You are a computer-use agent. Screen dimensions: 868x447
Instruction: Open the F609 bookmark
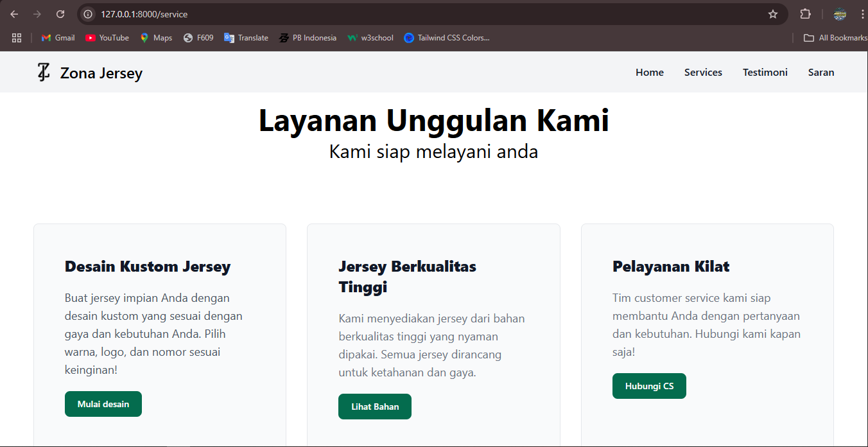(x=198, y=38)
